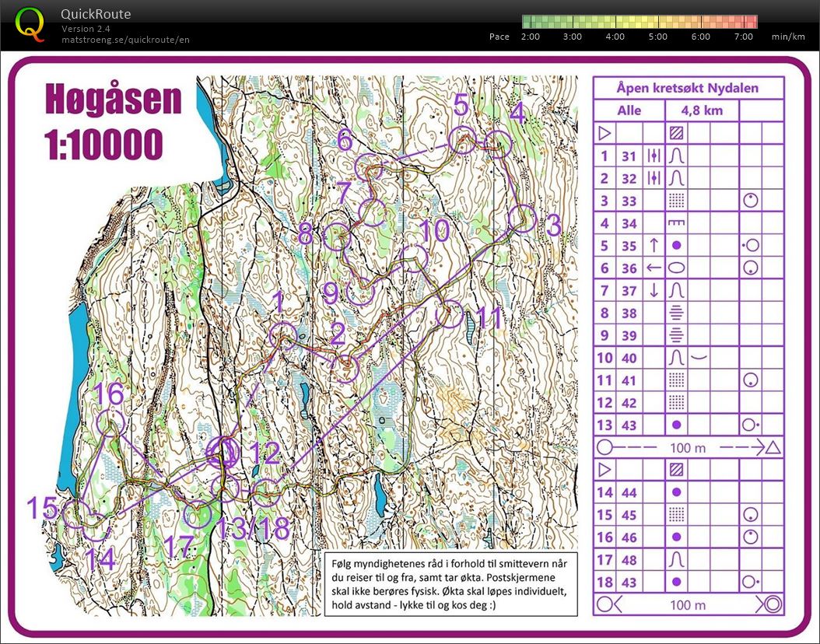
Task: Click the "4:00" pace label
Action: (x=615, y=37)
